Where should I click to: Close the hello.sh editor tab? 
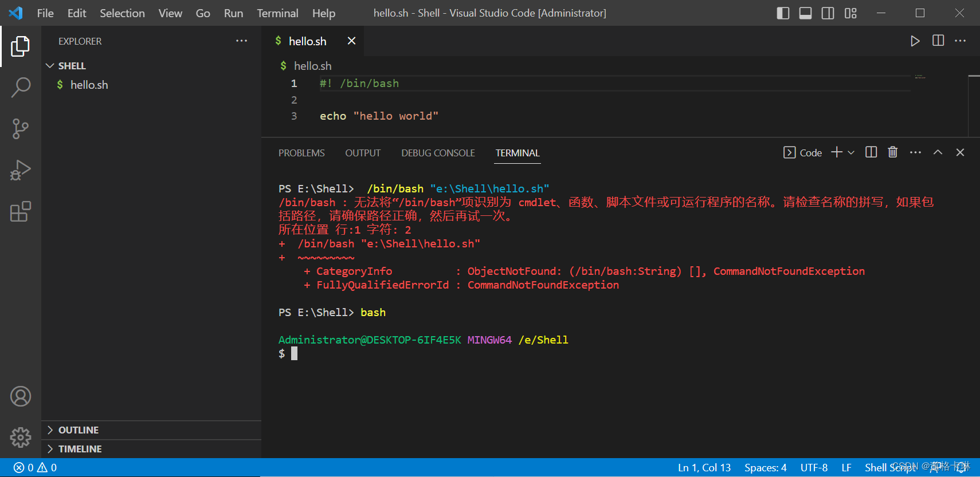pos(351,41)
